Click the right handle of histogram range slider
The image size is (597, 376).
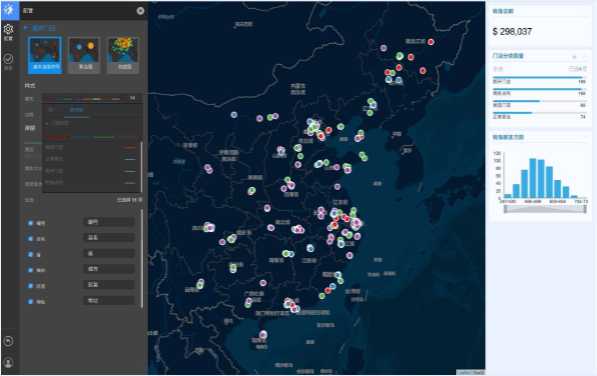(585, 209)
